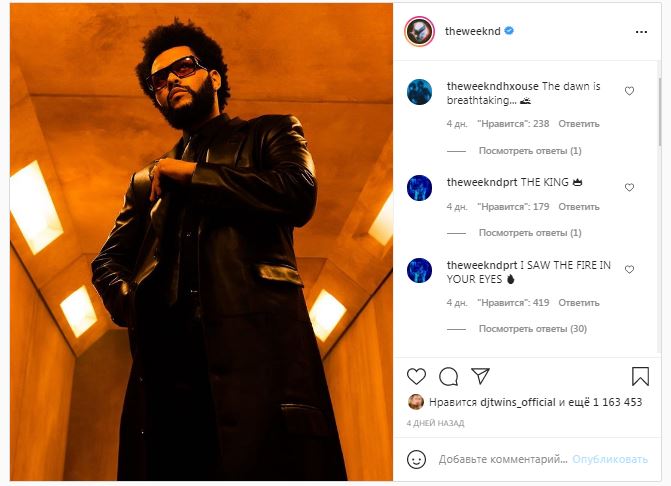Reply to the THE KING comment

[x=579, y=207]
